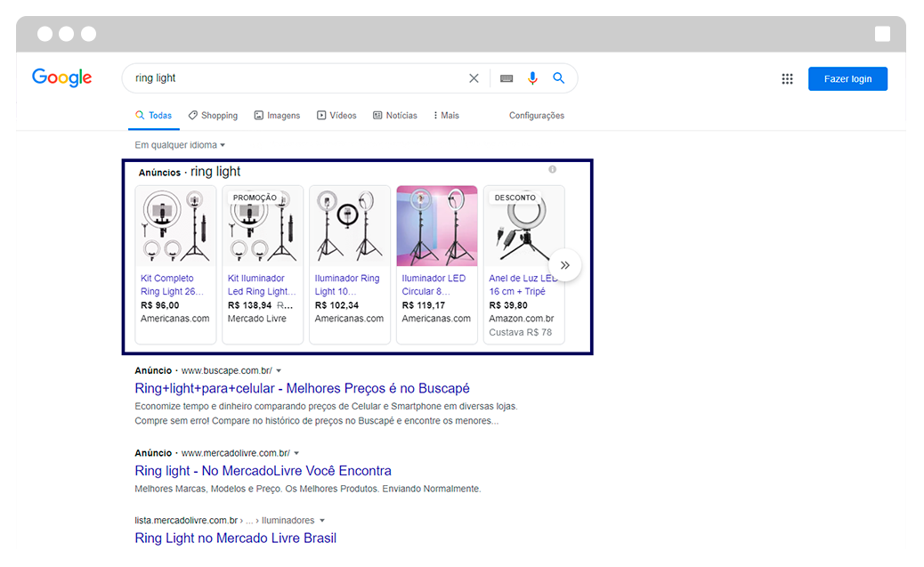Open the Google apps grid icon
Viewport: 924px width, 567px height.
click(787, 78)
